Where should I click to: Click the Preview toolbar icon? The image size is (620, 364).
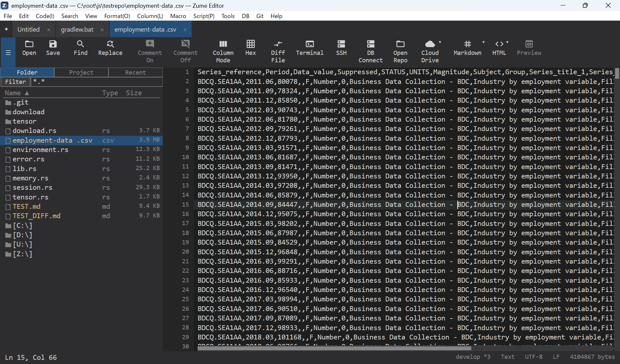tap(529, 48)
